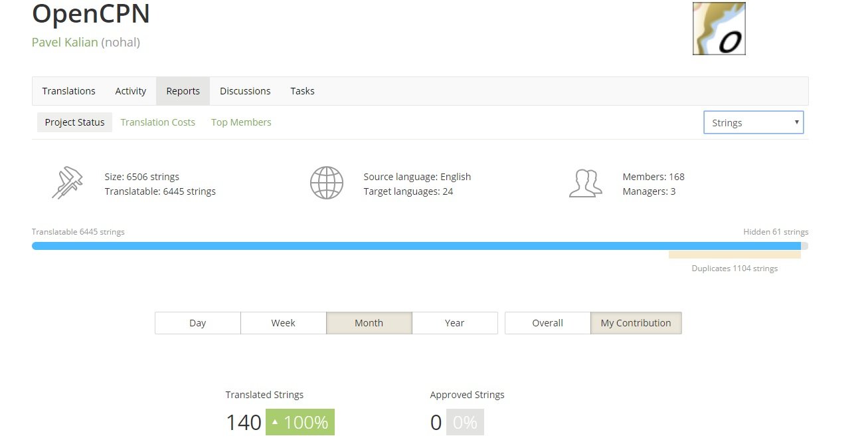Click the globe languages icon
This screenshot has height=438, width=868.
tap(326, 183)
